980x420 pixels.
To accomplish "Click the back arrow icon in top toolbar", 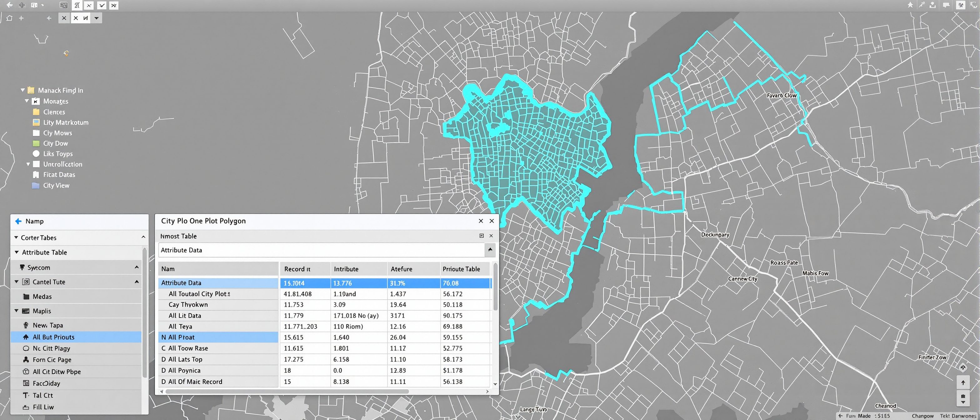I will pos(9,5).
